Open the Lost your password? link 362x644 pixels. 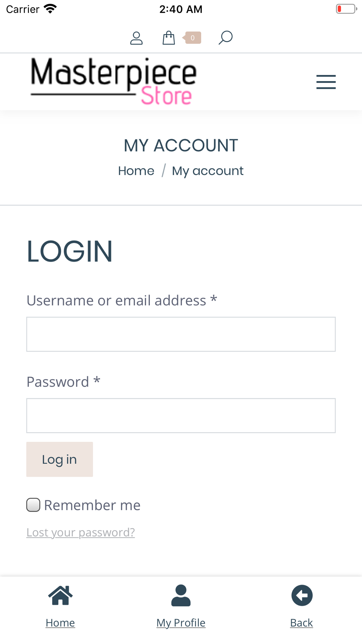(81, 532)
